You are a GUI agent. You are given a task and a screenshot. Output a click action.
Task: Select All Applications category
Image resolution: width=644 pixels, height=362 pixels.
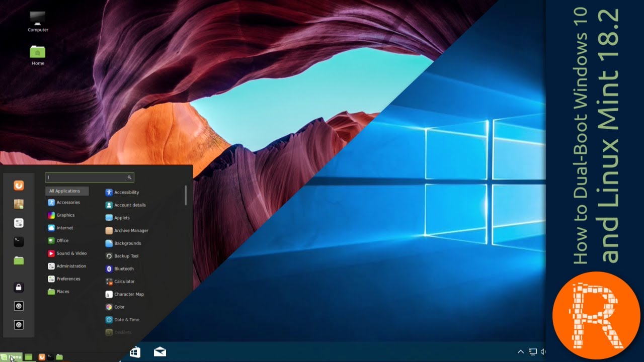coord(67,191)
